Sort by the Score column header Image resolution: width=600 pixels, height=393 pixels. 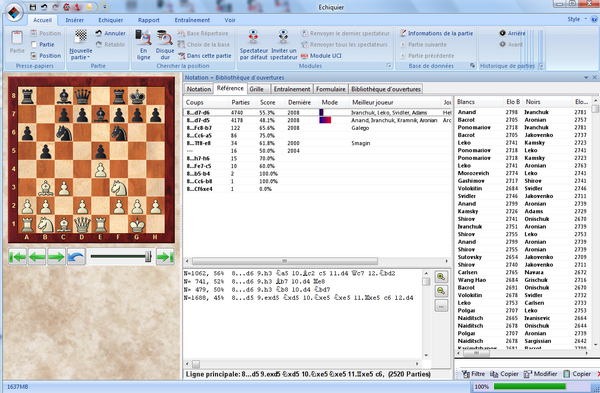coord(267,103)
